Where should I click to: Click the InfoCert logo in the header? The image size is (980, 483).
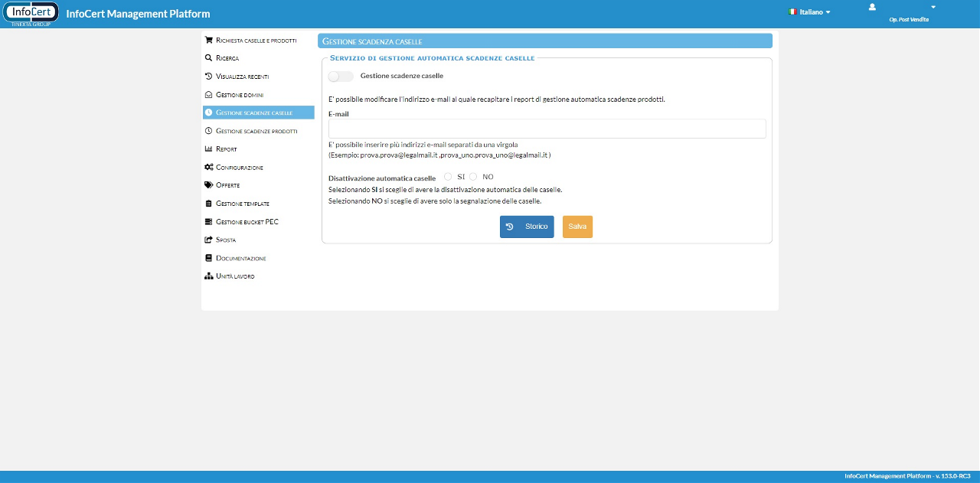pyautogui.click(x=31, y=13)
